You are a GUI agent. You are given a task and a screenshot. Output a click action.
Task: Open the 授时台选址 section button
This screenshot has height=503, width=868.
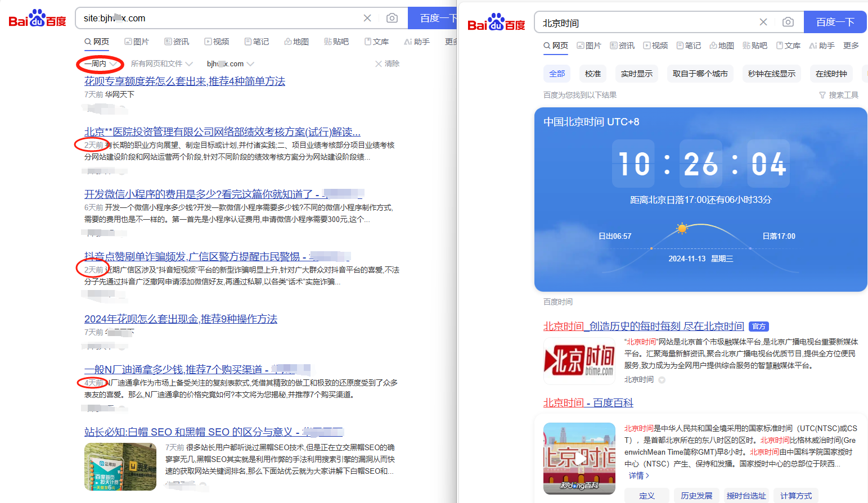click(746, 496)
